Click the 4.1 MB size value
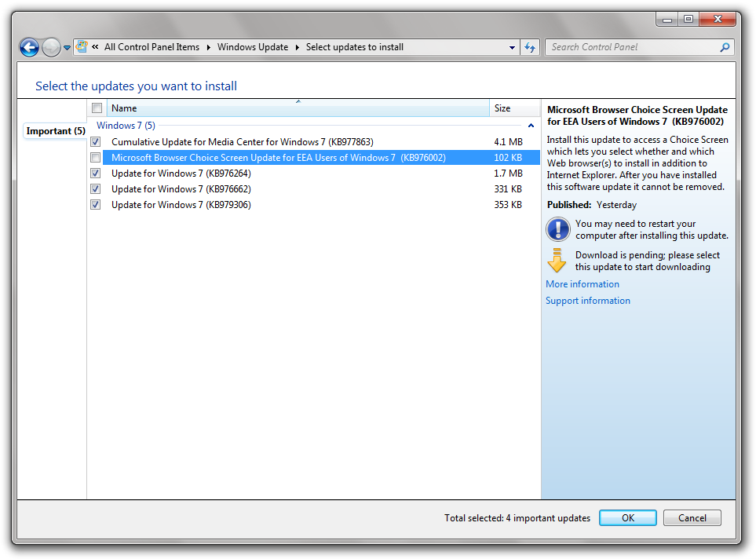The image size is (756, 559). coord(508,142)
